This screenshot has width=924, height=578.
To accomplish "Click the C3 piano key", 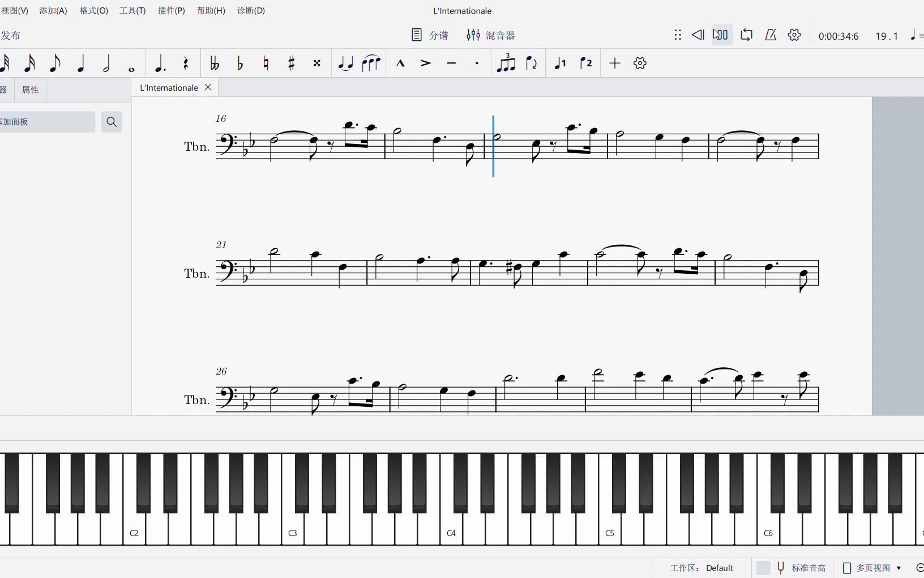I will tap(293, 530).
